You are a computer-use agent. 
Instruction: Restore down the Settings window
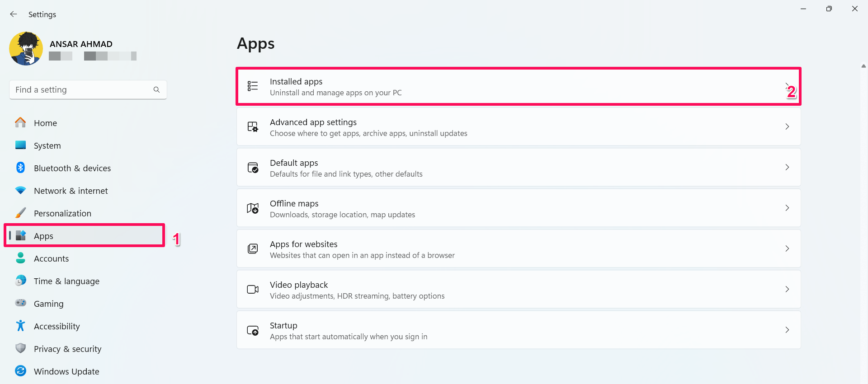tap(829, 9)
